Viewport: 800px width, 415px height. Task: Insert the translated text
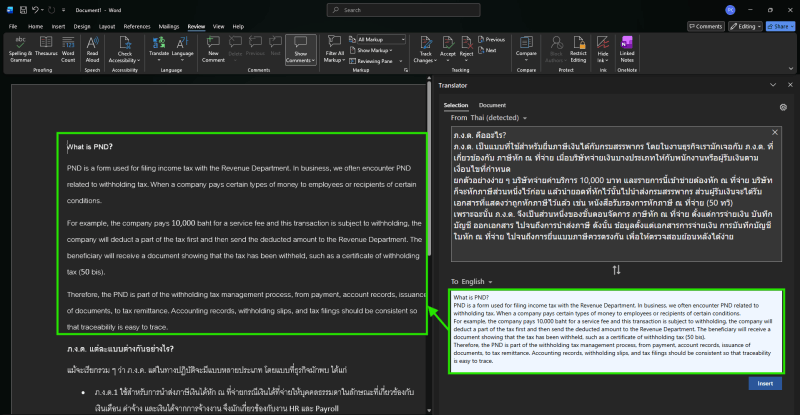coord(765,383)
